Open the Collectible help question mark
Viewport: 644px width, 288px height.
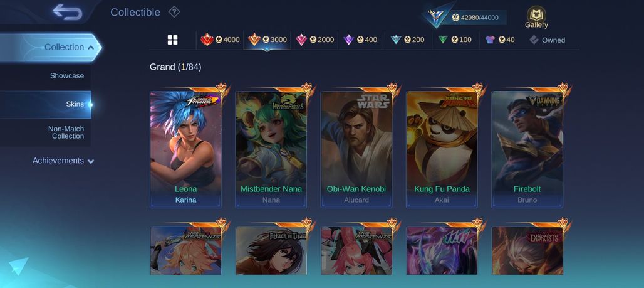coord(174,12)
